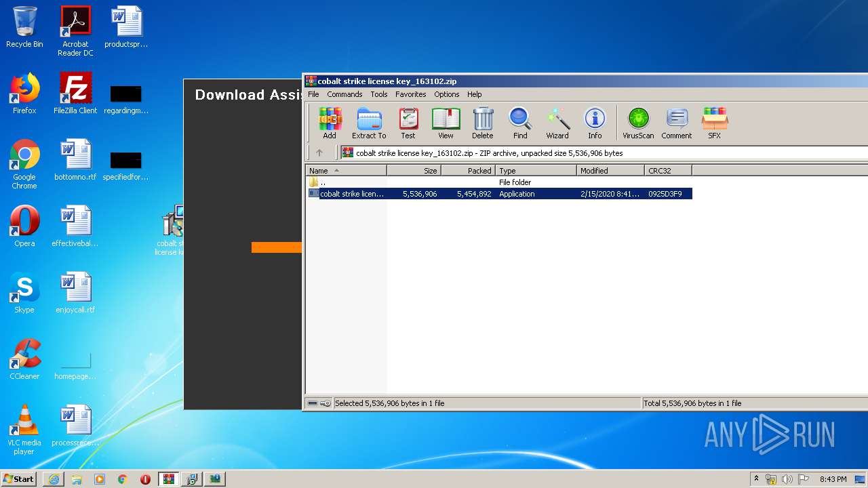Sort file list by Name column

[x=346, y=171]
